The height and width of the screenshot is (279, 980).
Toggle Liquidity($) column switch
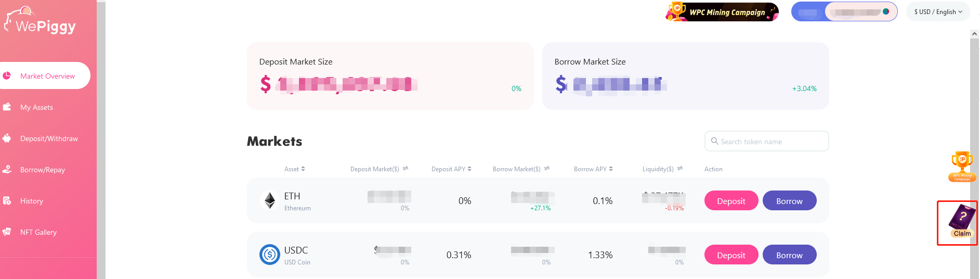point(680,169)
